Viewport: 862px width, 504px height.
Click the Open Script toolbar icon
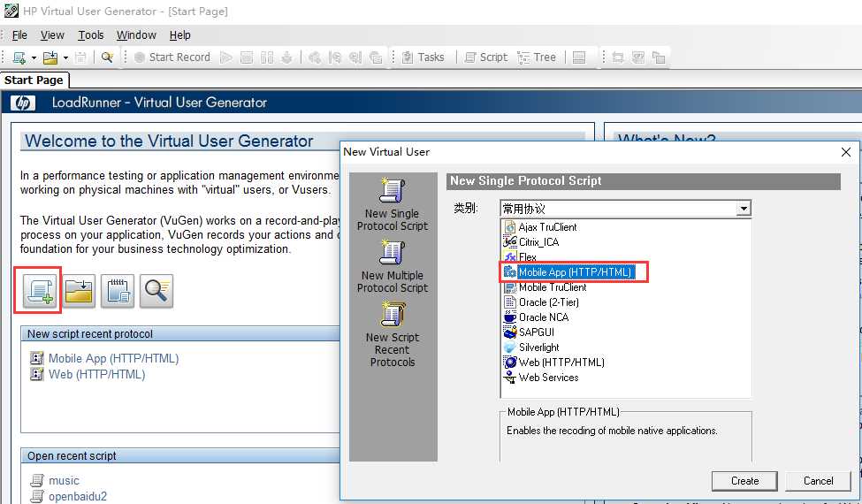pyautogui.click(x=50, y=57)
